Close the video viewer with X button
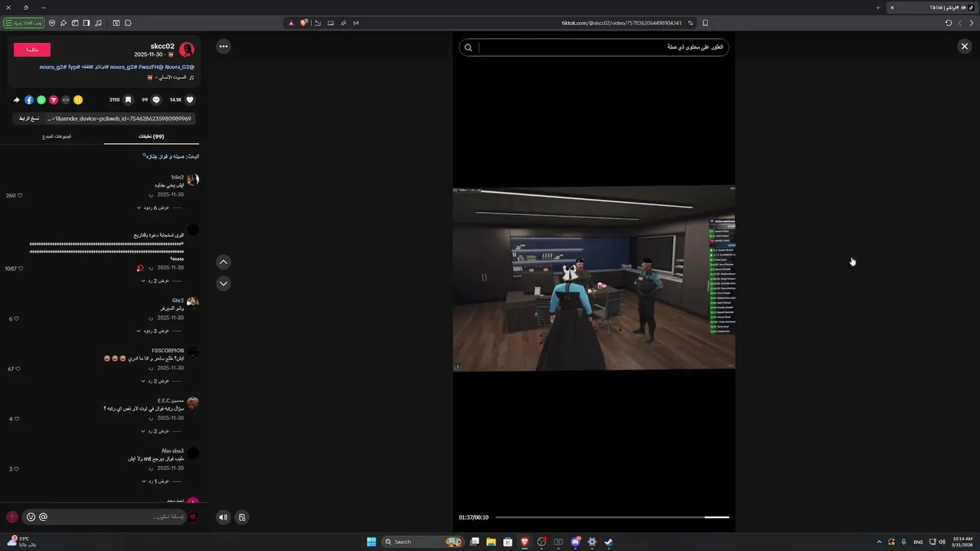 pyautogui.click(x=964, y=47)
